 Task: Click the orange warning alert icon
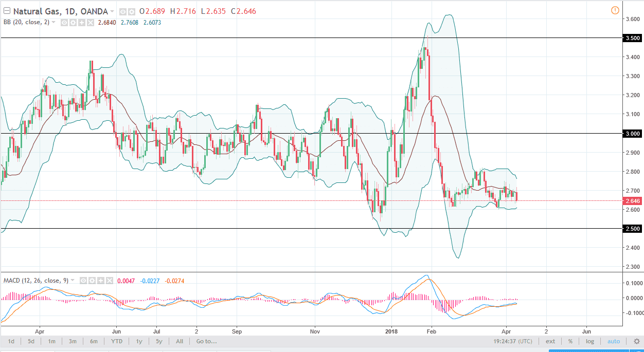coord(615,10)
